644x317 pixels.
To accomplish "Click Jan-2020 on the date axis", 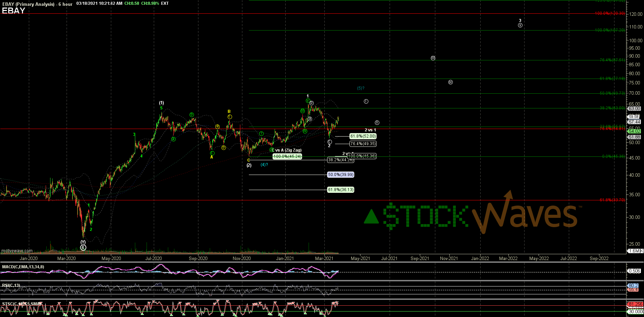I will tap(28, 258).
